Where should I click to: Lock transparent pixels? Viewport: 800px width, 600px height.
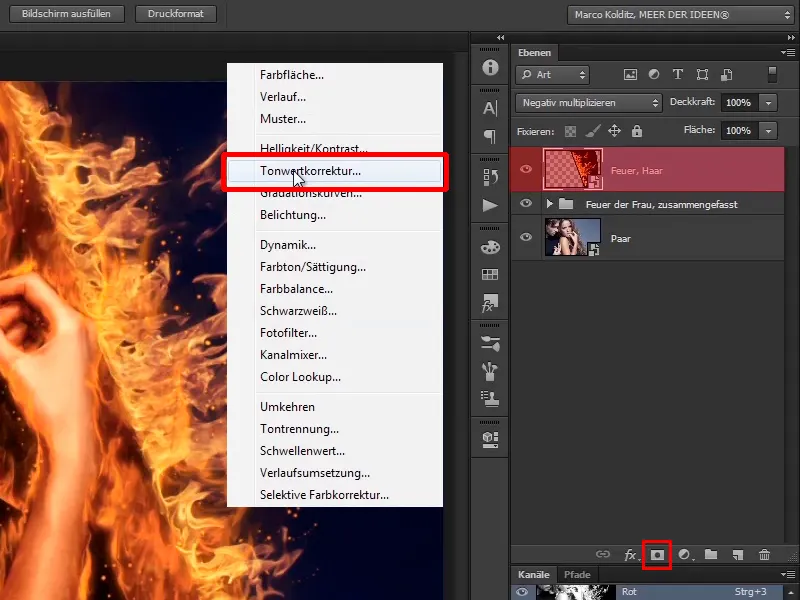tap(570, 132)
